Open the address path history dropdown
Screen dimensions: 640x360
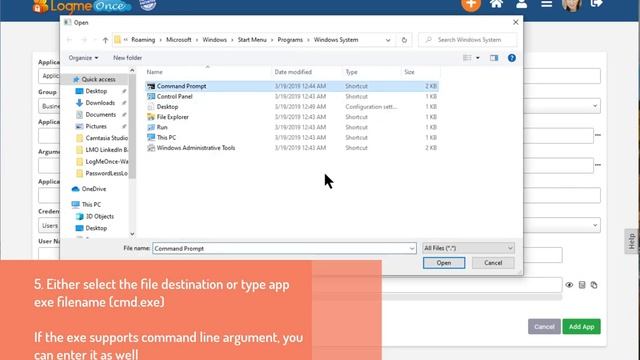pyautogui.click(x=388, y=40)
